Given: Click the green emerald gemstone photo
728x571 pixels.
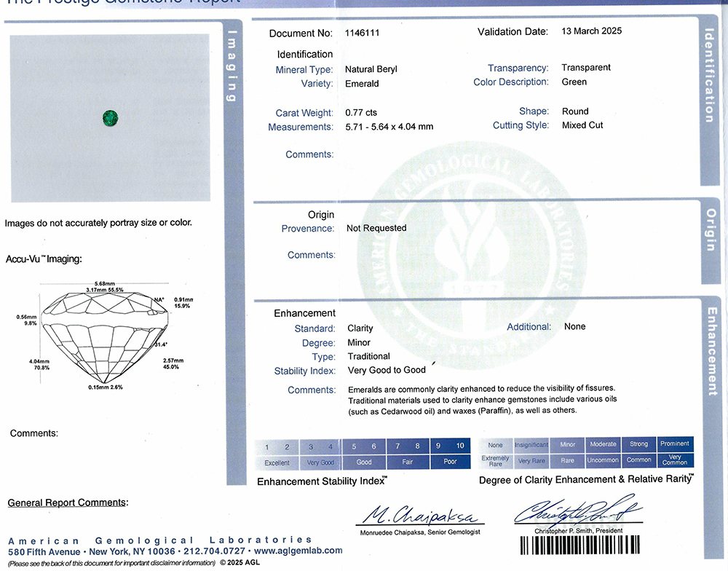Looking at the screenshot, I should pyautogui.click(x=110, y=118).
